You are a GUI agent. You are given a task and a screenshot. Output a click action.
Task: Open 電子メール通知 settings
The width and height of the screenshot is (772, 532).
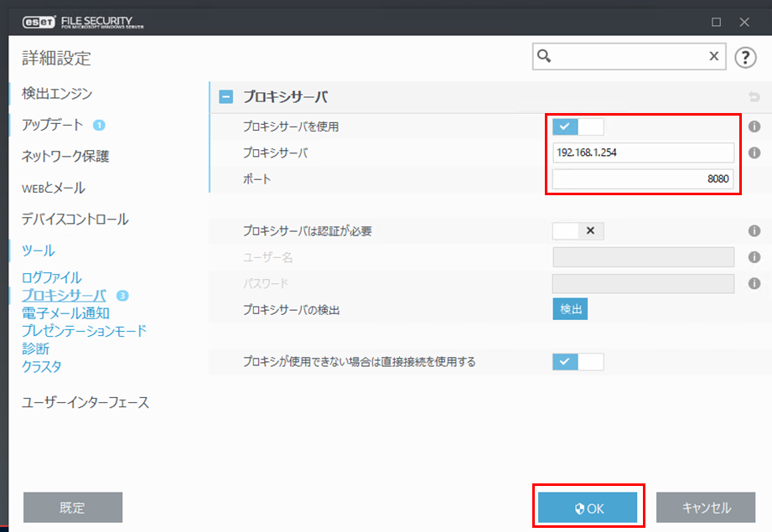click(x=65, y=313)
